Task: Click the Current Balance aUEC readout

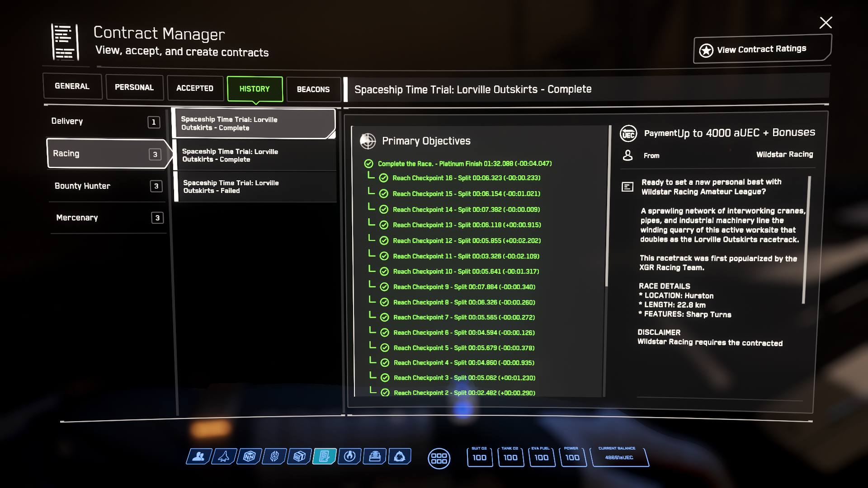Action: 619,457
